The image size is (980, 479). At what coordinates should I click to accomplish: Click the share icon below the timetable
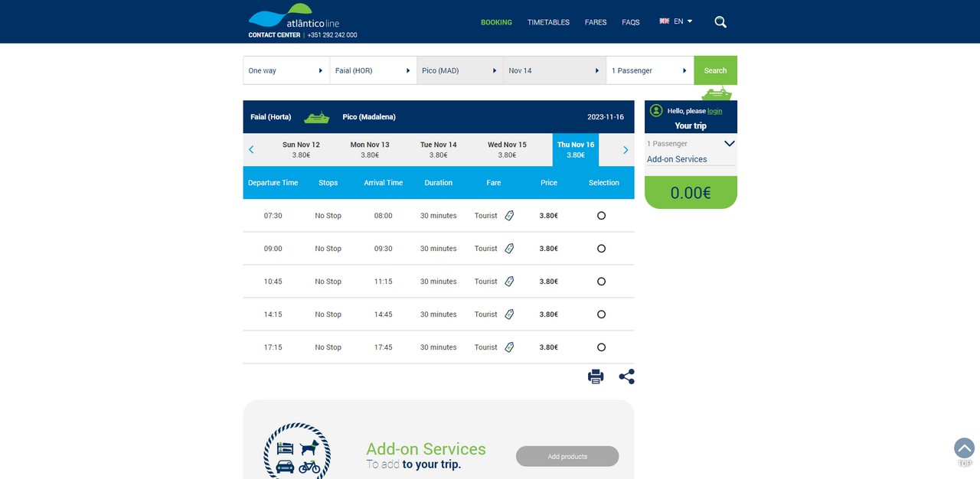click(626, 376)
